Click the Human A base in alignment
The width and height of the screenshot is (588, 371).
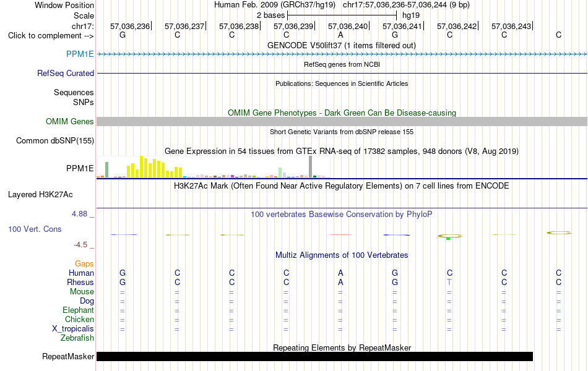click(340, 273)
